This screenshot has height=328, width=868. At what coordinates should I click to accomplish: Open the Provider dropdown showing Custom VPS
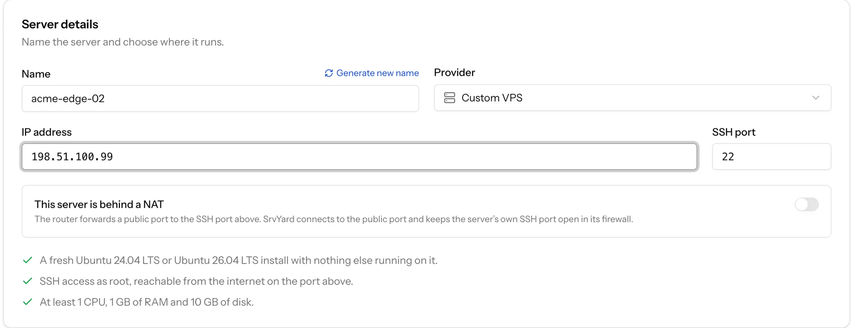click(x=632, y=98)
